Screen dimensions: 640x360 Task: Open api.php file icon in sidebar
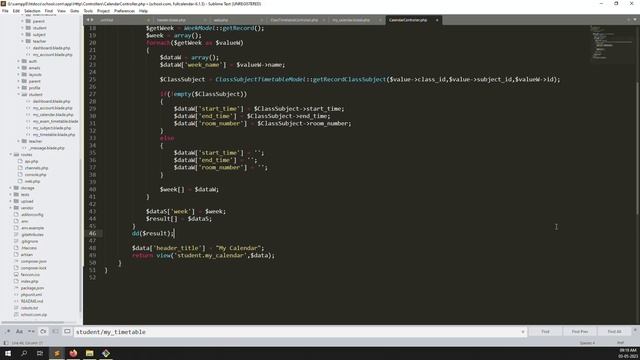coord(20,161)
